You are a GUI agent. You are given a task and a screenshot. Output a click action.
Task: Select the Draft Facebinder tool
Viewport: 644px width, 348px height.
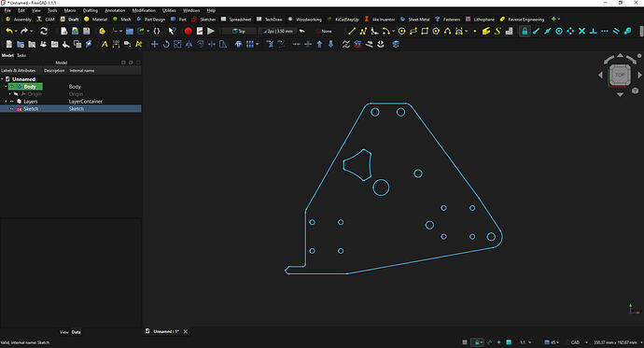click(x=486, y=31)
